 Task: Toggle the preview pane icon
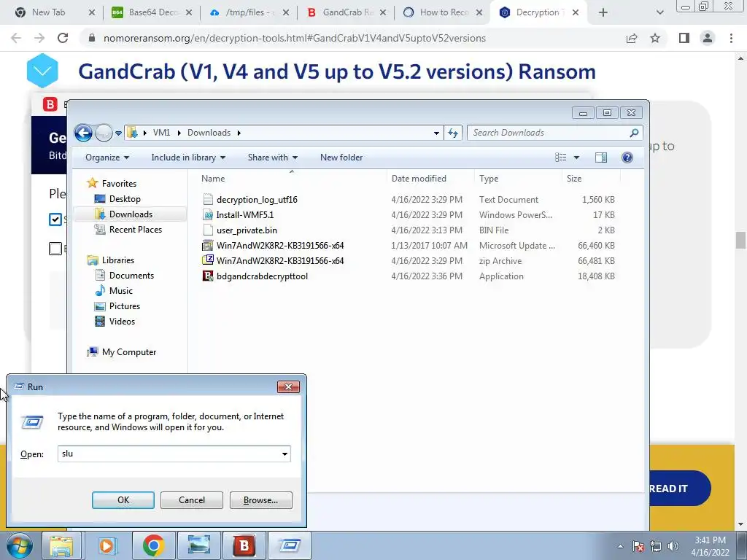[x=601, y=157]
